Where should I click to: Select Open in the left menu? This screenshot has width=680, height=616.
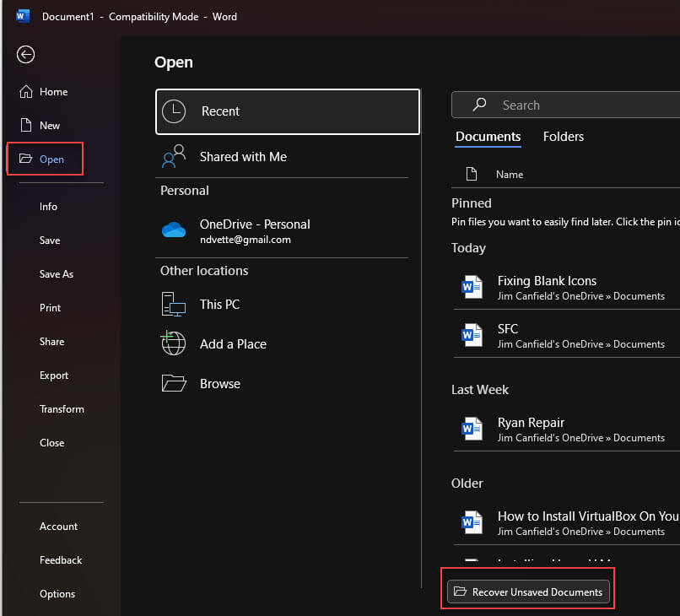click(51, 159)
